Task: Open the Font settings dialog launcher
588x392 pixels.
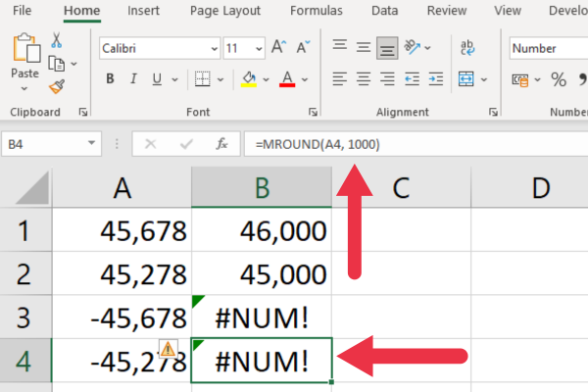Action: coord(313,112)
